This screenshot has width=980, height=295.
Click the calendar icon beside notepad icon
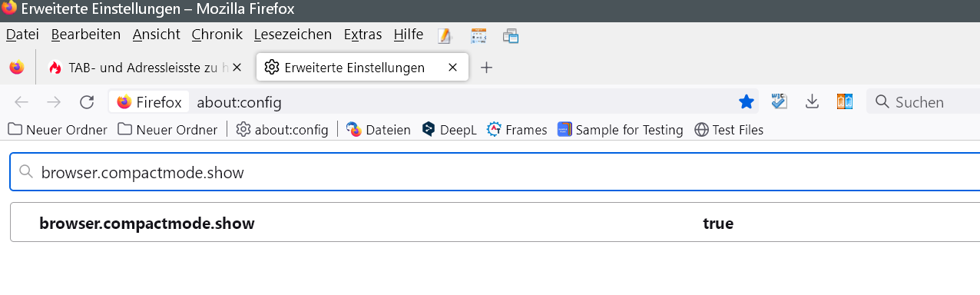[478, 35]
